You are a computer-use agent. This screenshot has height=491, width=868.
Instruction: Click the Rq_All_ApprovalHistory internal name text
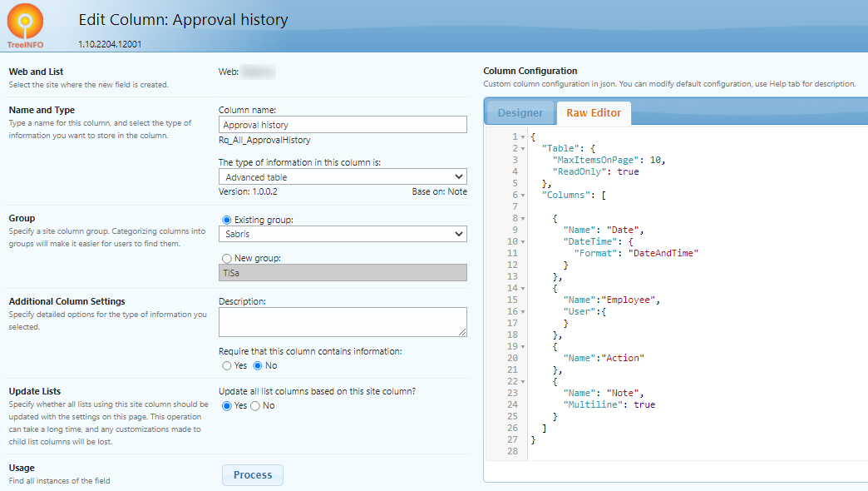264,140
